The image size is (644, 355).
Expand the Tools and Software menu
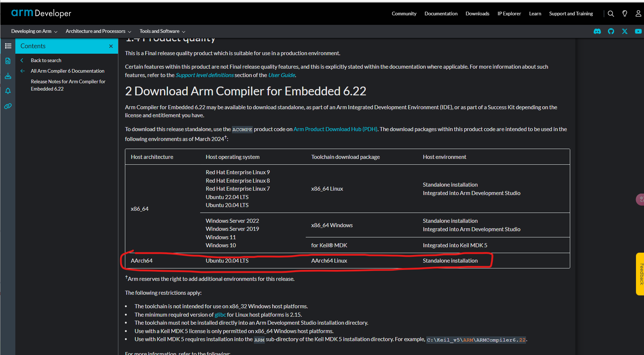163,31
